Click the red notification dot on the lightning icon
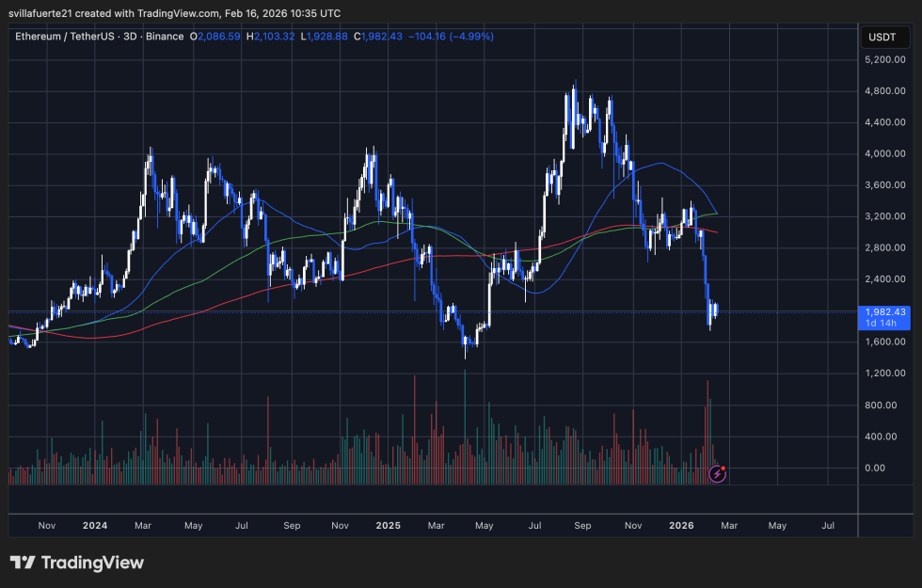 (724, 467)
